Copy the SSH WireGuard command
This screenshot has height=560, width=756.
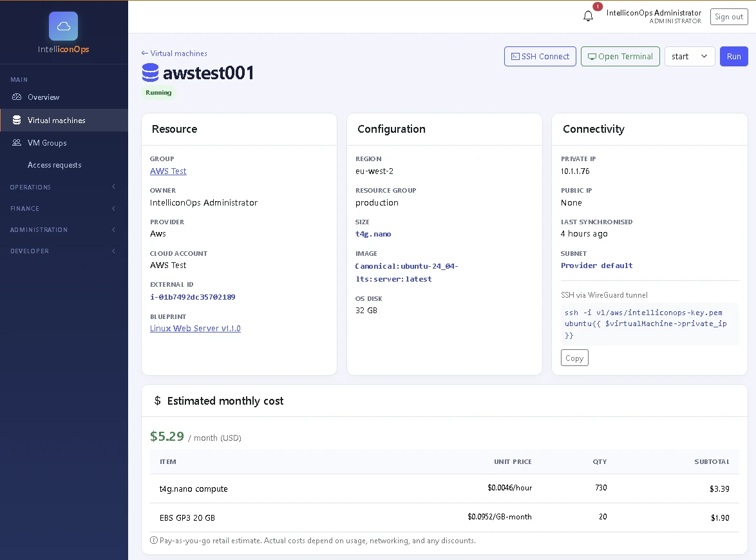coord(574,358)
